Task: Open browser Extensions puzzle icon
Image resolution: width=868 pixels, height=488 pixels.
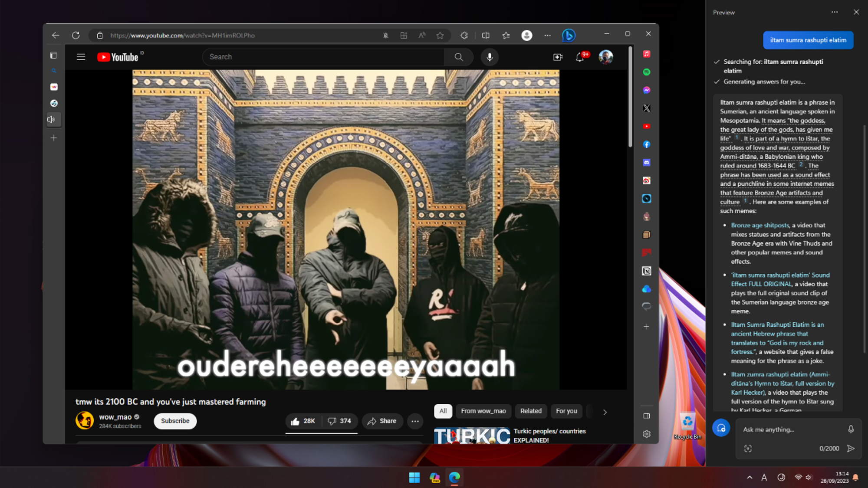Action: [464, 36]
